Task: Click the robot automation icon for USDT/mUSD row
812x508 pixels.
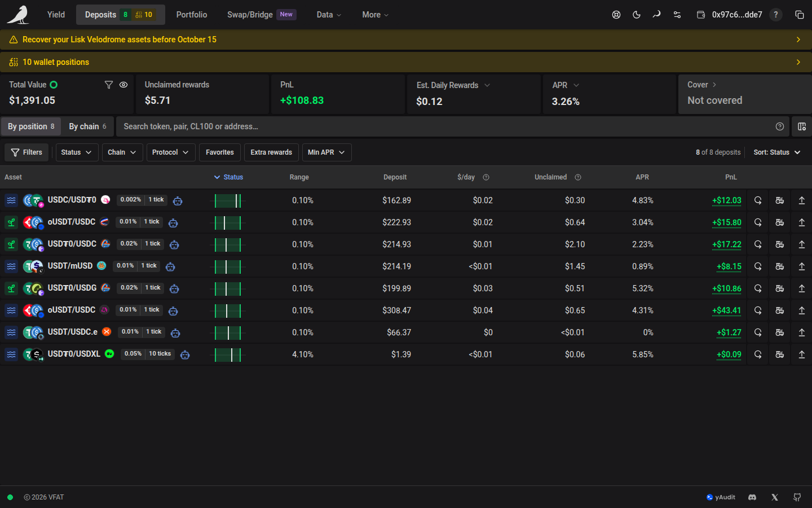Action: [x=170, y=266]
